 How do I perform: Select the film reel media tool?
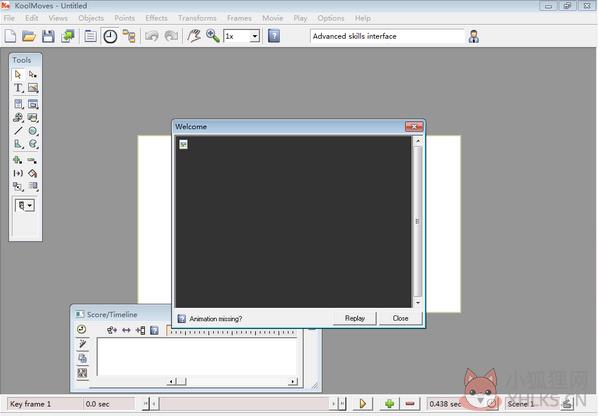(x=18, y=117)
